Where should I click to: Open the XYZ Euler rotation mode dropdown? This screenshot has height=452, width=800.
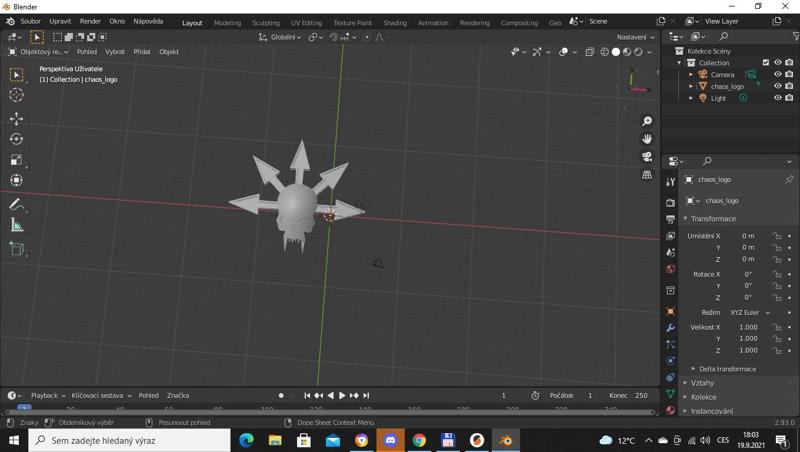point(749,312)
